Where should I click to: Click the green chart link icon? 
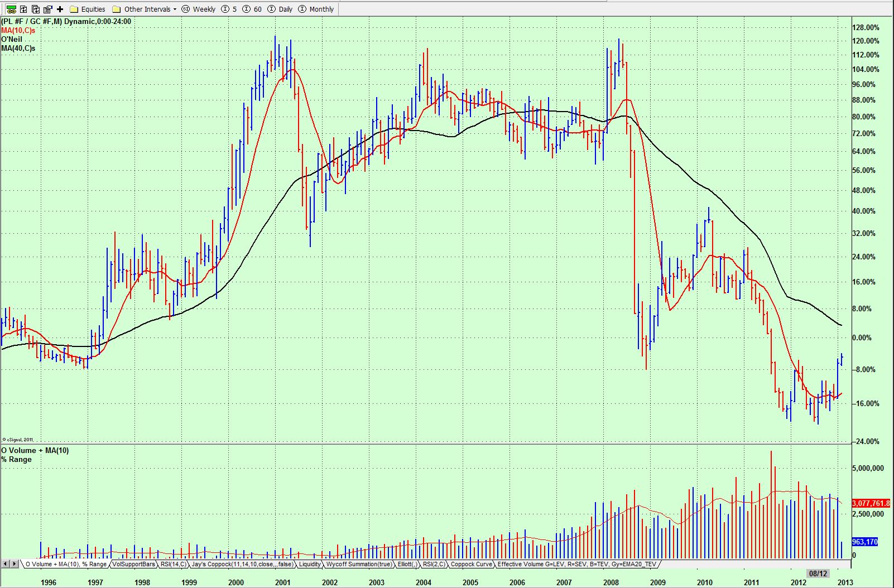10,9
